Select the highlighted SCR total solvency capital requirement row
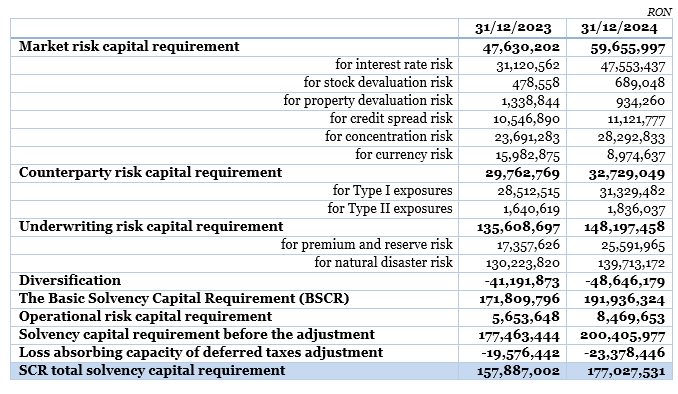The image size is (678, 394). click(x=341, y=371)
